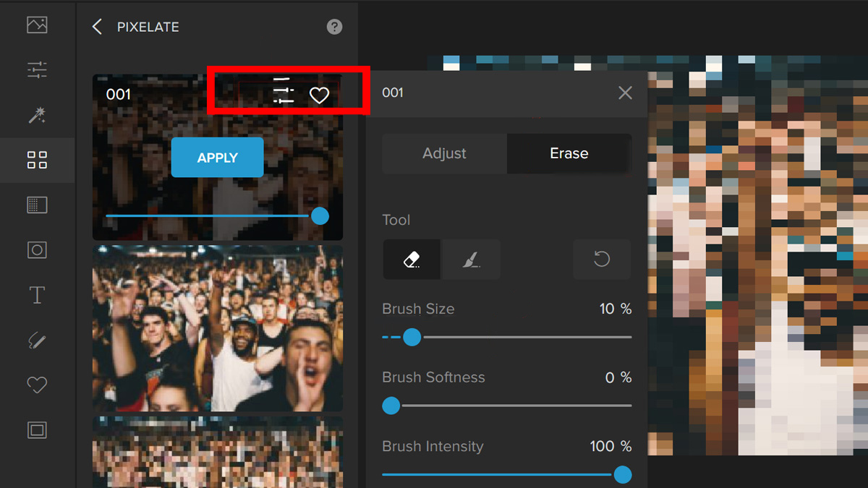868x488 pixels.
Task: Click the Brush Size slider handle
Action: [x=412, y=337]
